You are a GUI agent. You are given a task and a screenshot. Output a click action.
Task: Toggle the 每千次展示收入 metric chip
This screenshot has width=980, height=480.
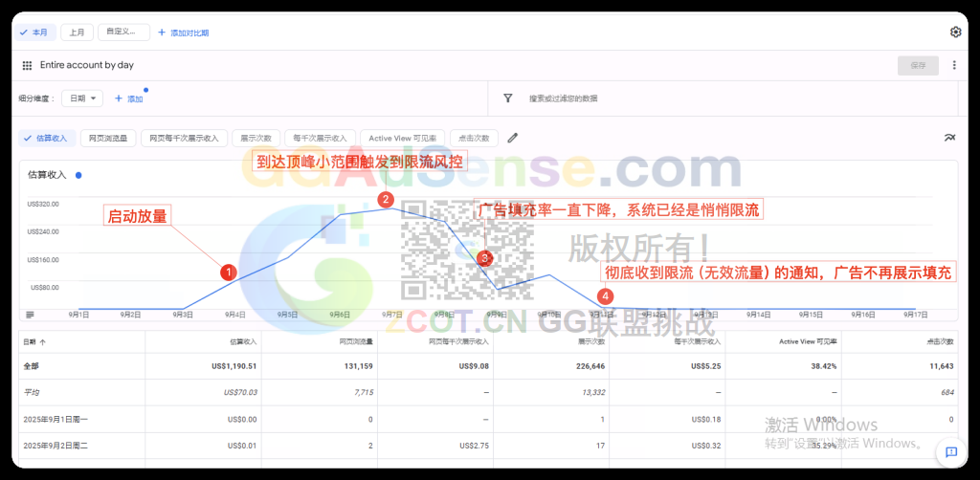[320, 138]
